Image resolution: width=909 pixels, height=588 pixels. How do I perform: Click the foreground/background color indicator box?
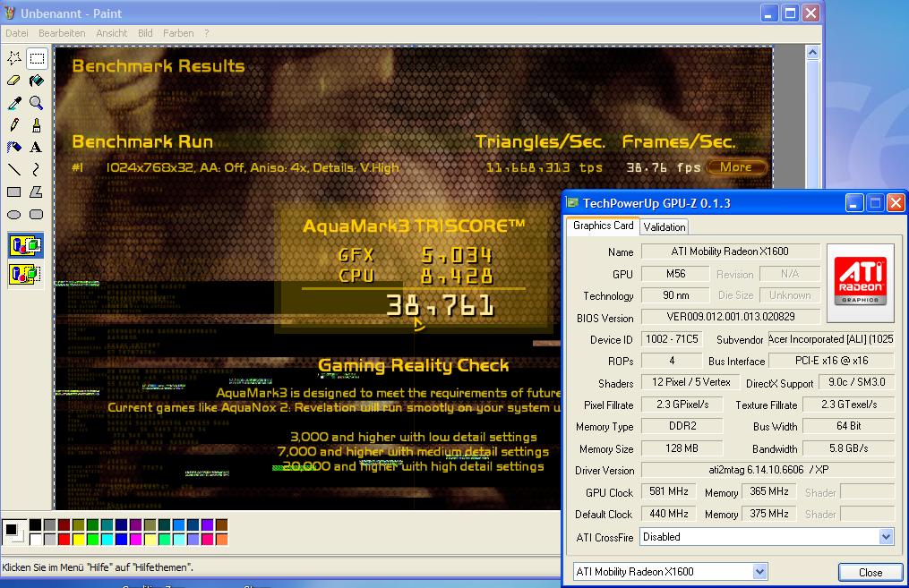(x=14, y=533)
